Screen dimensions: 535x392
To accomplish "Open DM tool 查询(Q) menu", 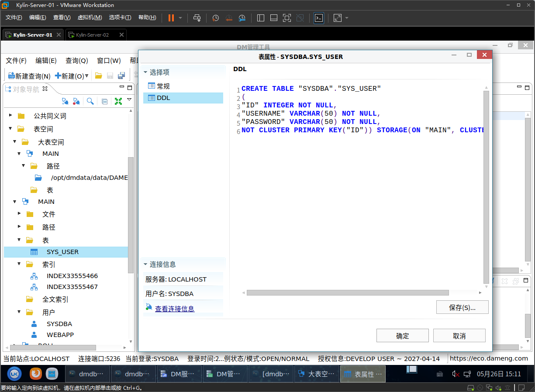I will click(77, 61).
